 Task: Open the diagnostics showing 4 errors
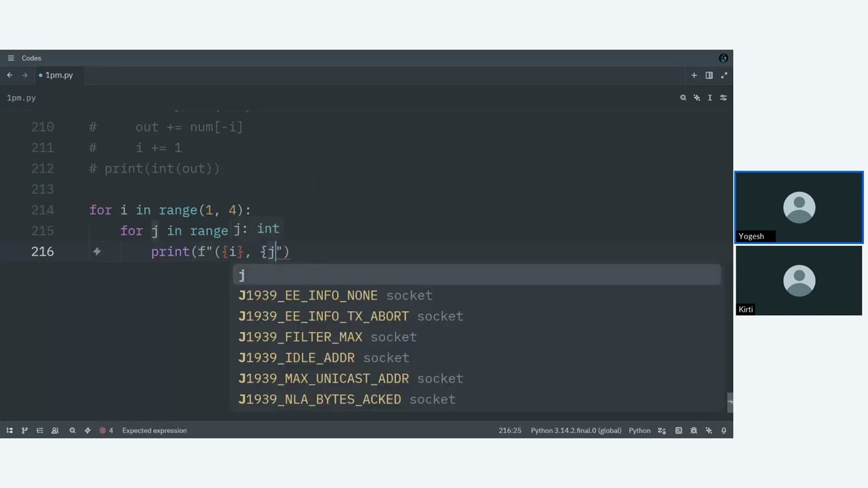(x=106, y=430)
